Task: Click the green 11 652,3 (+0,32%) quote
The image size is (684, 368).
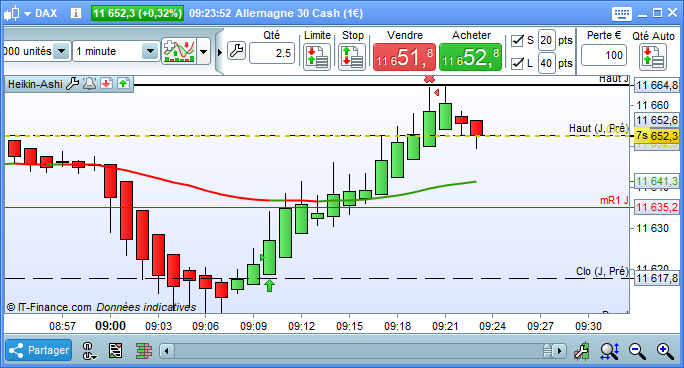Action: coord(137,13)
